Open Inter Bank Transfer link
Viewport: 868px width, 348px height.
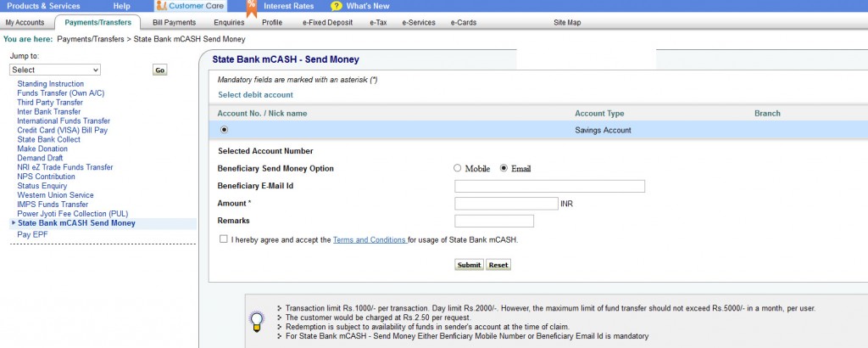coord(48,111)
